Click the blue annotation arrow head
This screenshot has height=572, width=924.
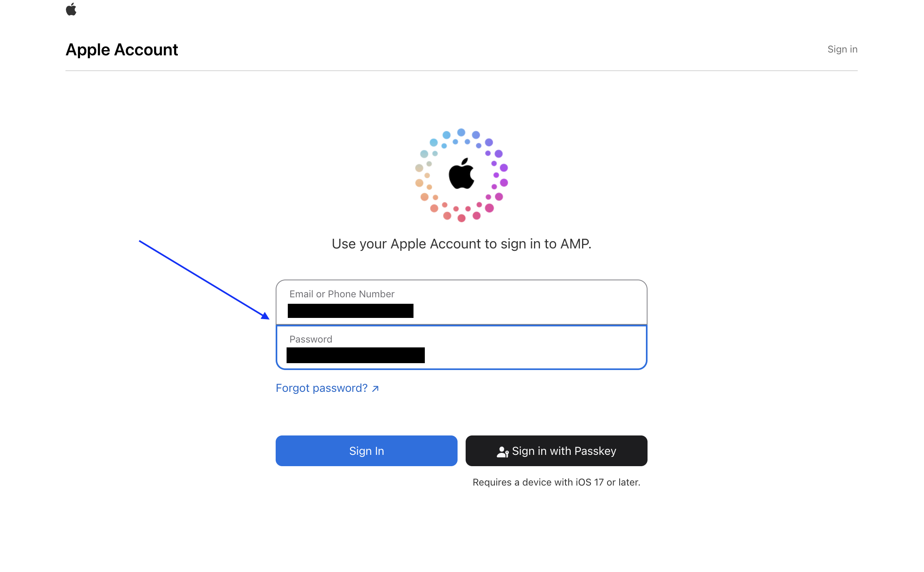point(265,315)
